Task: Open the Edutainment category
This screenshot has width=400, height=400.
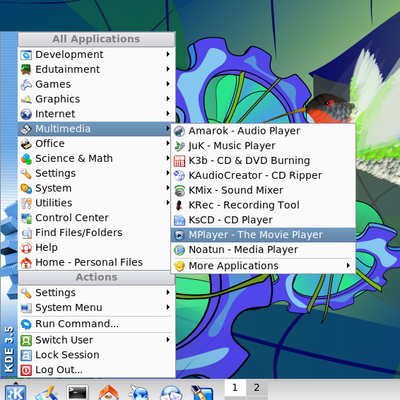Action: click(96, 69)
